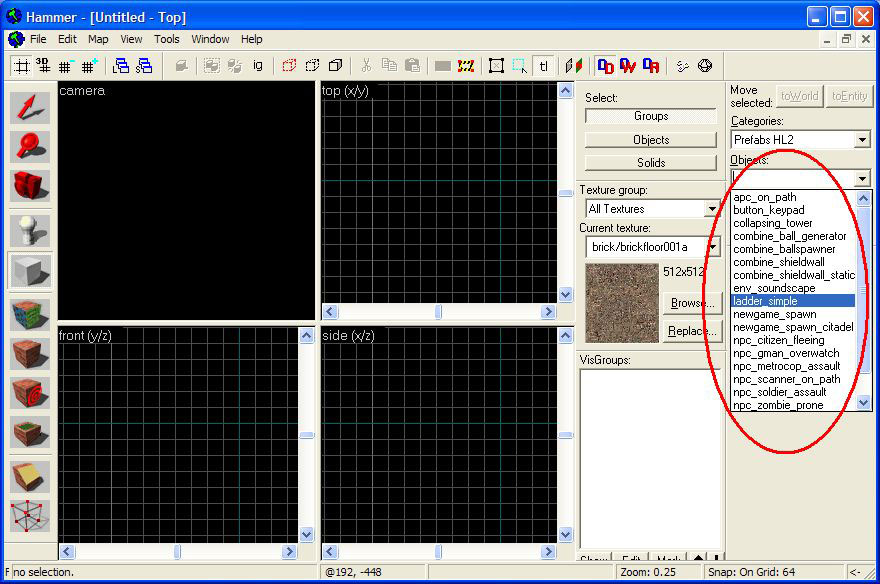Image resolution: width=880 pixels, height=584 pixels.
Task: Click the Cut scissors icon
Action: click(366, 66)
